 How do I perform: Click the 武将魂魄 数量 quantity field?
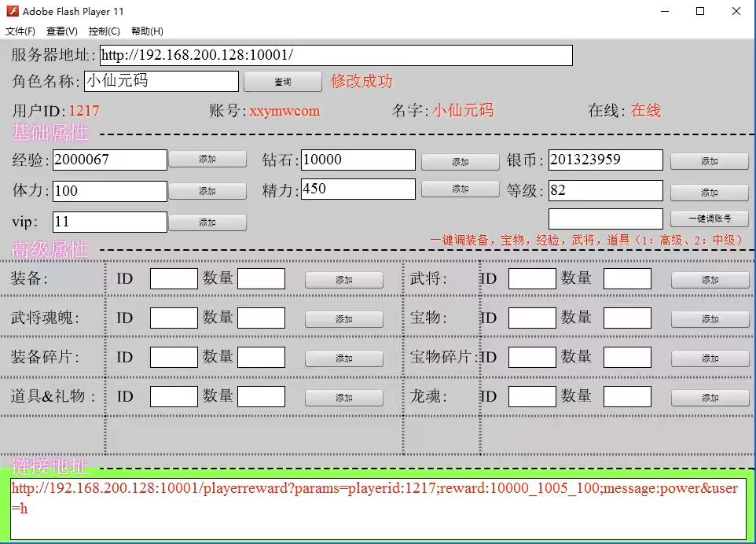click(262, 318)
